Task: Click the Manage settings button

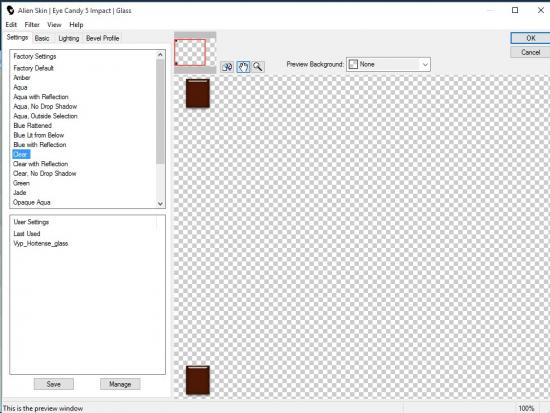Action: click(x=120, y=384)
